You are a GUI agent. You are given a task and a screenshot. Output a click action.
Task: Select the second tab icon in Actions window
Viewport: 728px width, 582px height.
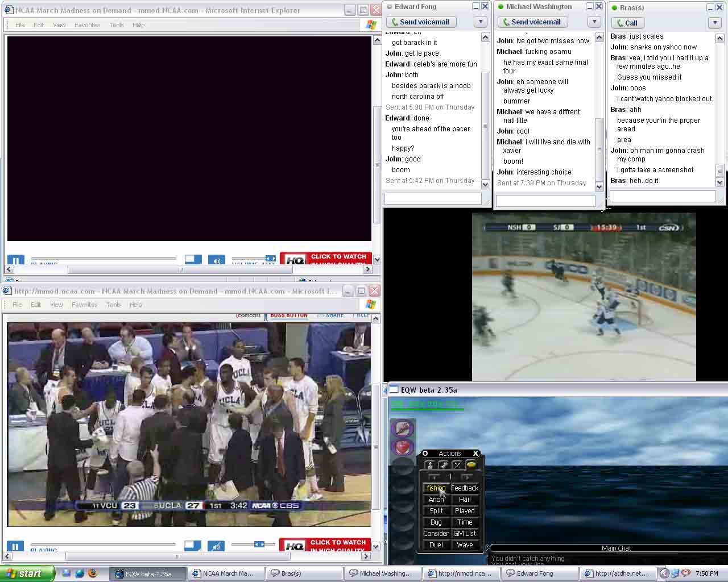pos(443,465)
